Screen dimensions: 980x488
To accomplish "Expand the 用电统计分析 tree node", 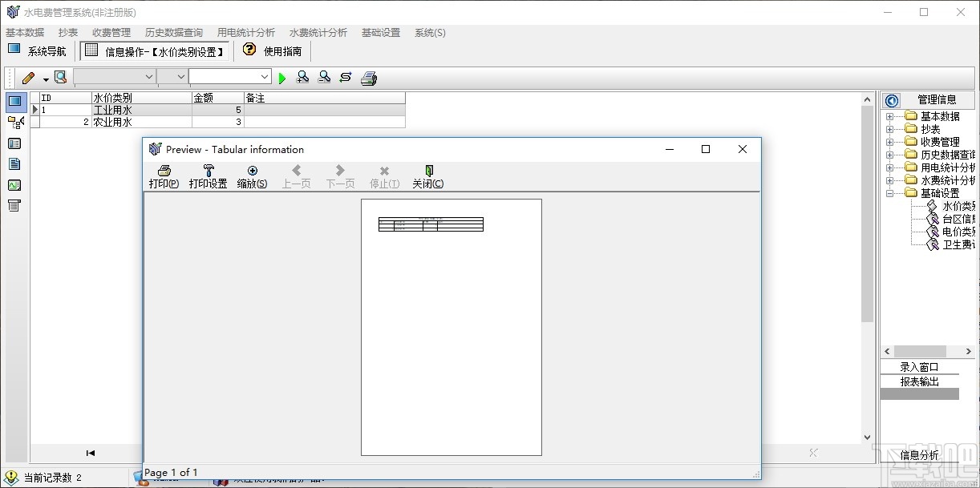I will [x=889, y=168].
